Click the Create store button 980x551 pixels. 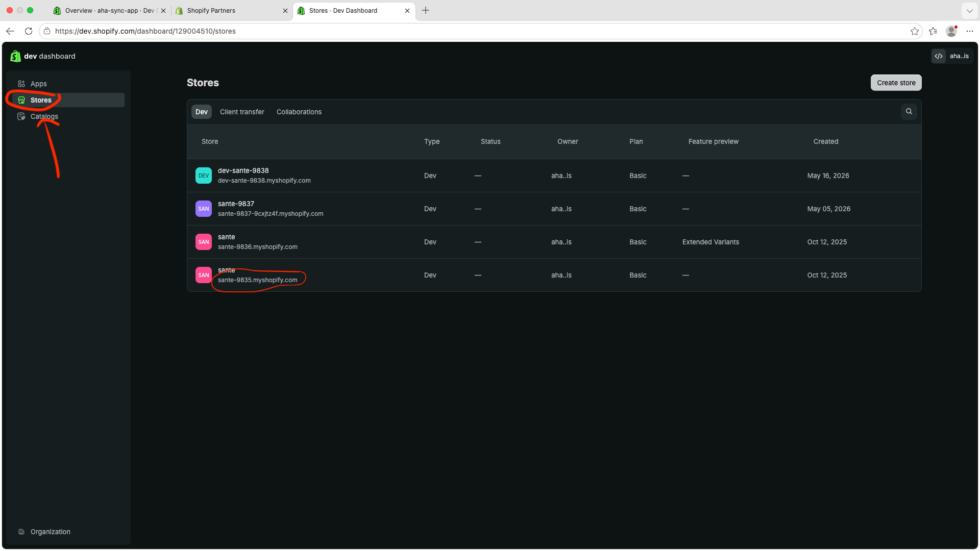[x=896, y=83]
